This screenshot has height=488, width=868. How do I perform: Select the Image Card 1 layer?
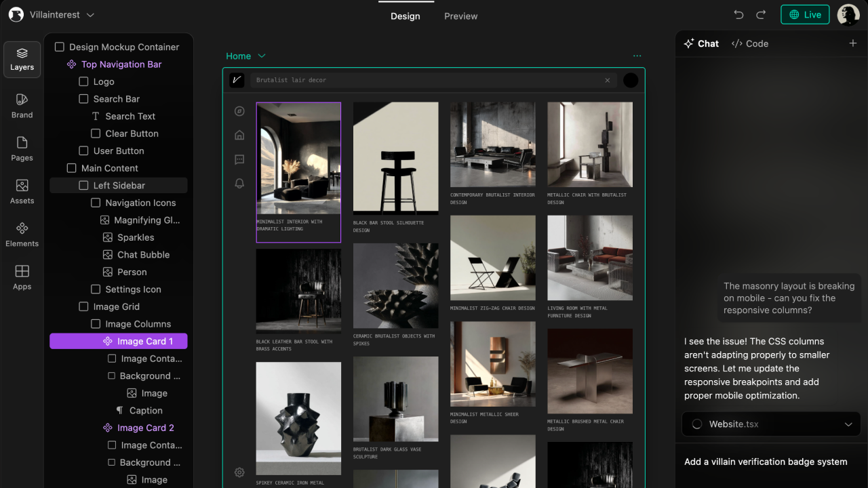pyautogui.click(x=119, y=341)
